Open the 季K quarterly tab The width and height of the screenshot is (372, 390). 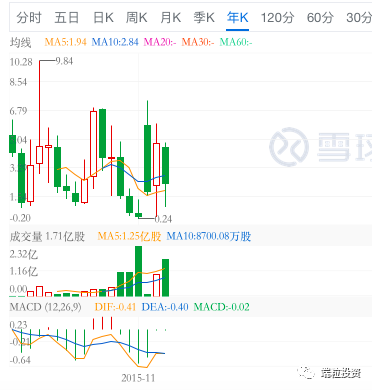[204, 18]
